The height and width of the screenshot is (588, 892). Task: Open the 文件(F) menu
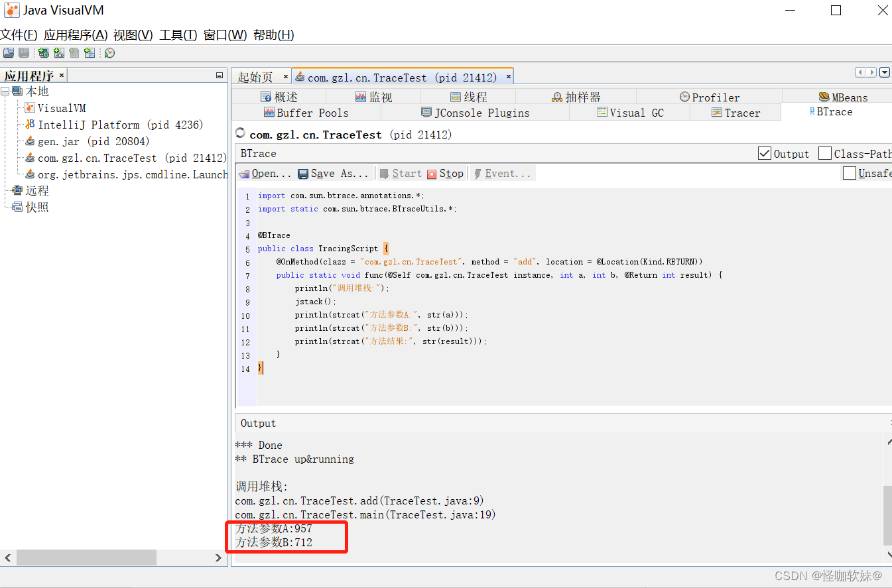tap(19, 35)
